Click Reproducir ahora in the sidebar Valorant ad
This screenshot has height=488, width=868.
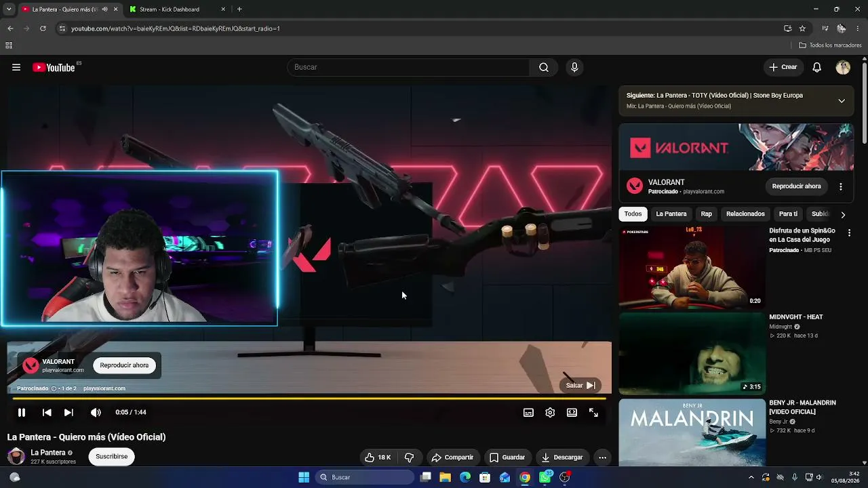pyautogui.click(x=796, y=186)
